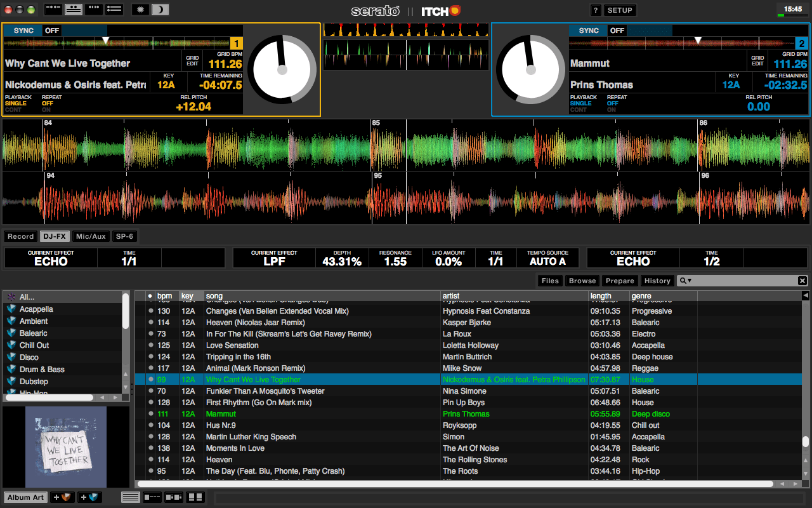Select the simple list library layout icon
This screenshot has height=508, width=812.
(131, 497)
